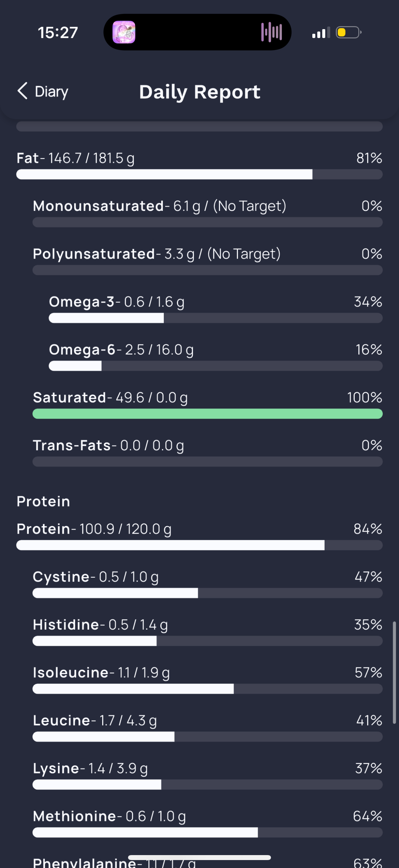399x868 pixels.
Task: Tap the home indicator bar at bottom
Action: point(199,857)
